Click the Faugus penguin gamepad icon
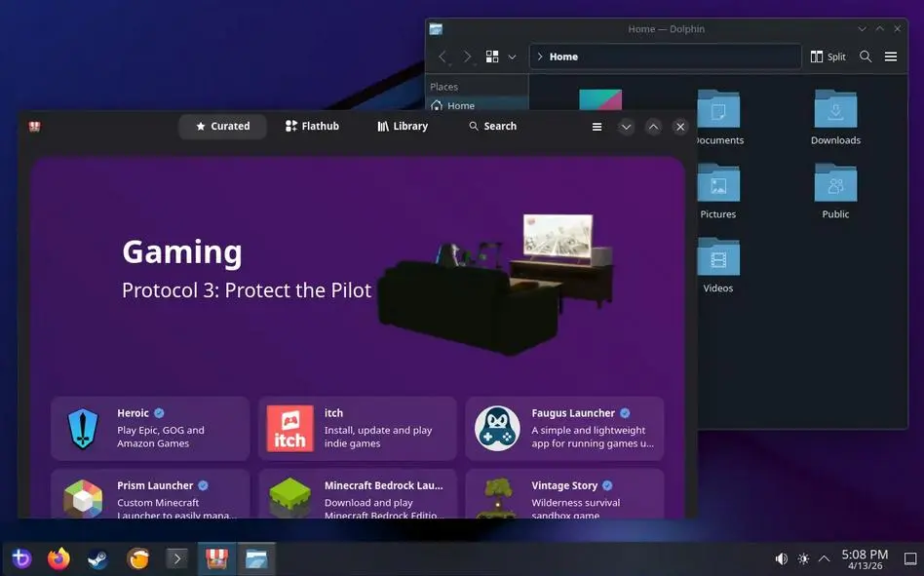The width and height of the screenshot is (924, 576). pyautogui.click(x=497, y=428)
